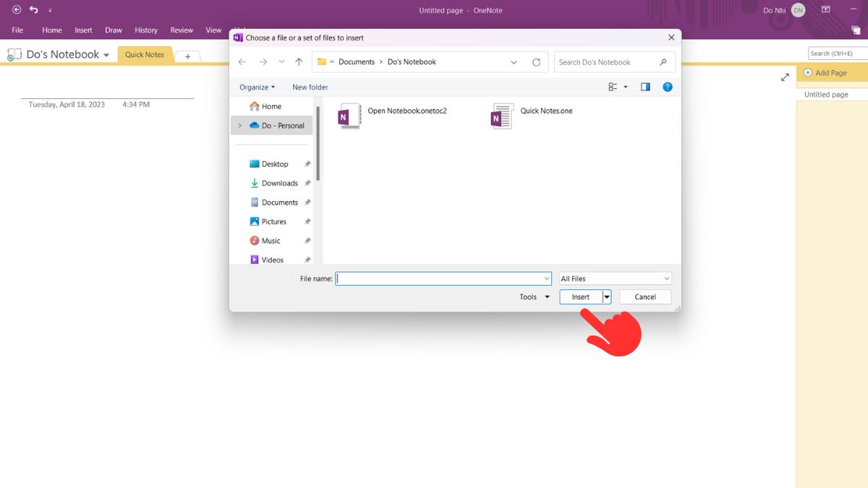Click the dialog Back navigation arrow
The width and height of the screenshot is (868, 488).
[x=242, y=62]
